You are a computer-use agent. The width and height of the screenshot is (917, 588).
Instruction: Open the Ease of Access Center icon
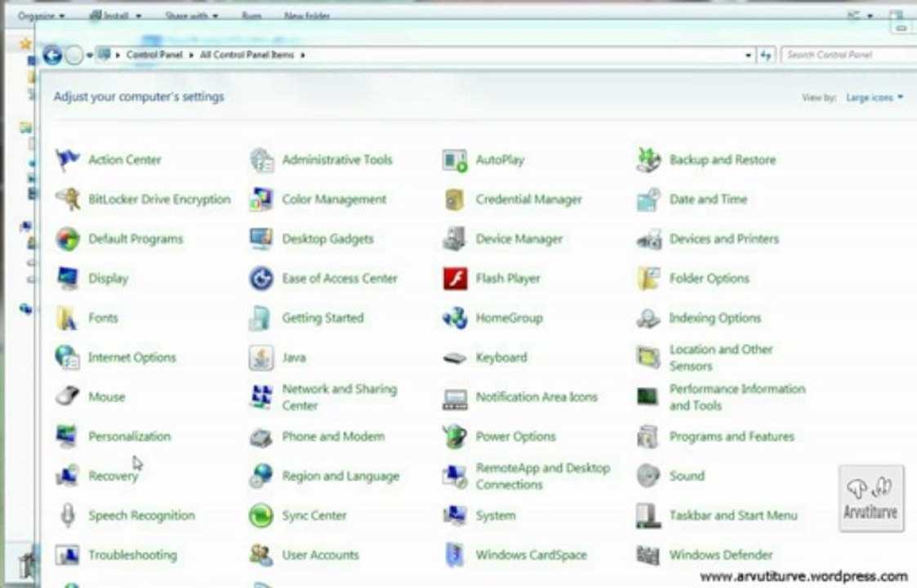tap(261, 278)
